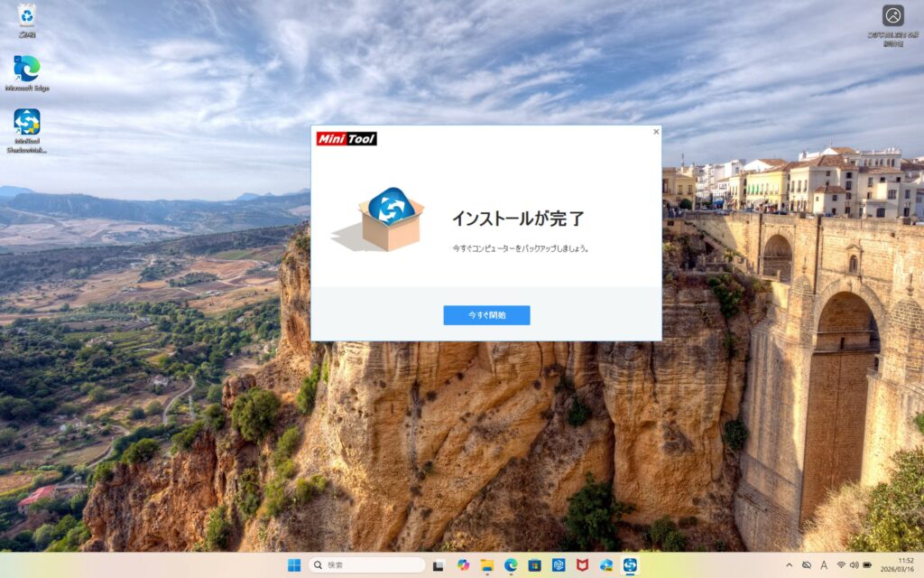This screenshot has height=578, width=924.
Task: Select the Microsoft Edge desktop shortcut
Action: tap(27, 72)
